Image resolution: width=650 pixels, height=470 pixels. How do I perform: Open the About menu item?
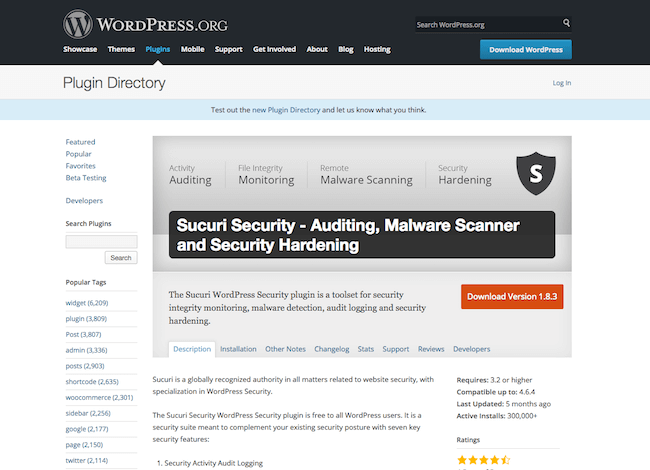(x=317, y=49)
